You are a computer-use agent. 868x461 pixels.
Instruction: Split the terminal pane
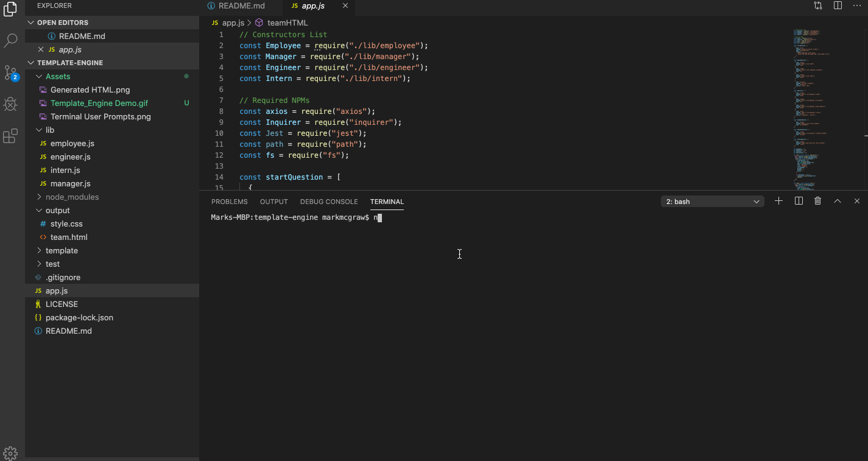point(799,201)
